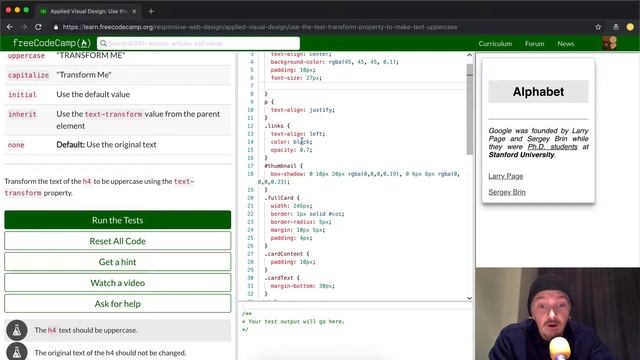
Task: Click the webcam video overlay
Action: click(x=558, y=314)
